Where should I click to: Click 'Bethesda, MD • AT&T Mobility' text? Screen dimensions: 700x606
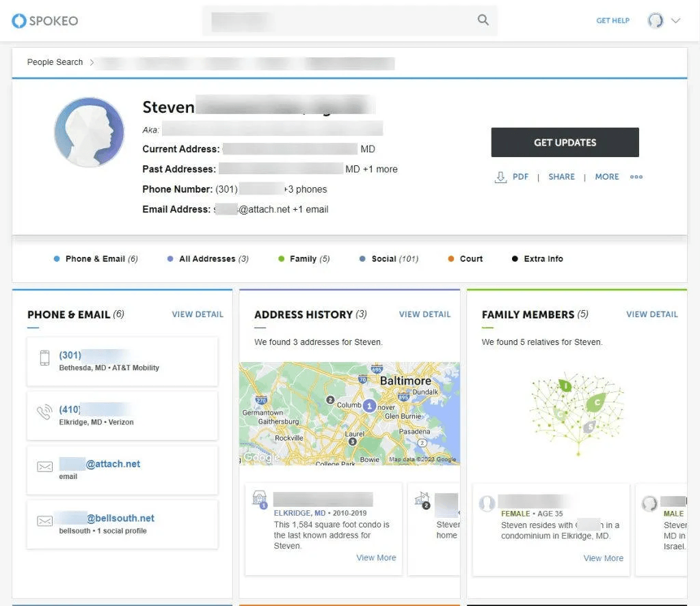click(x=109, y=368)
